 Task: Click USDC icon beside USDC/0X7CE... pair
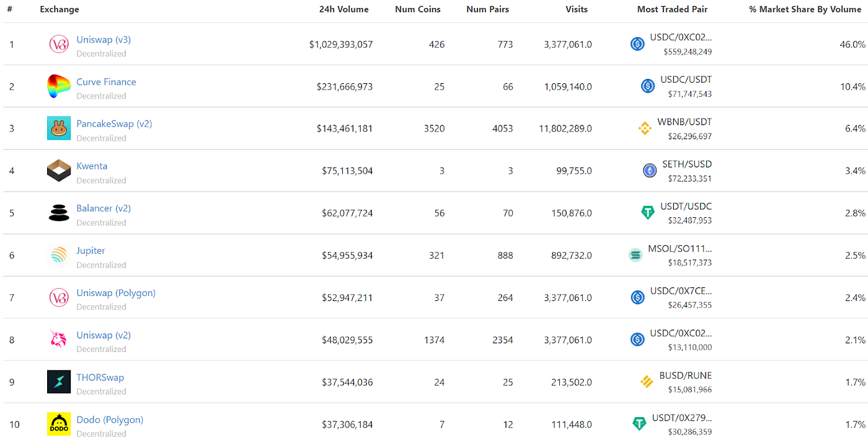tap(637, 297)
